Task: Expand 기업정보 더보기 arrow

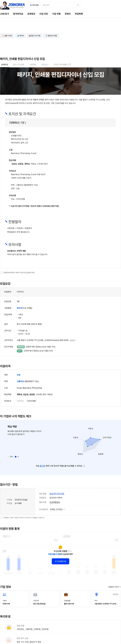Action: (120, 587)
